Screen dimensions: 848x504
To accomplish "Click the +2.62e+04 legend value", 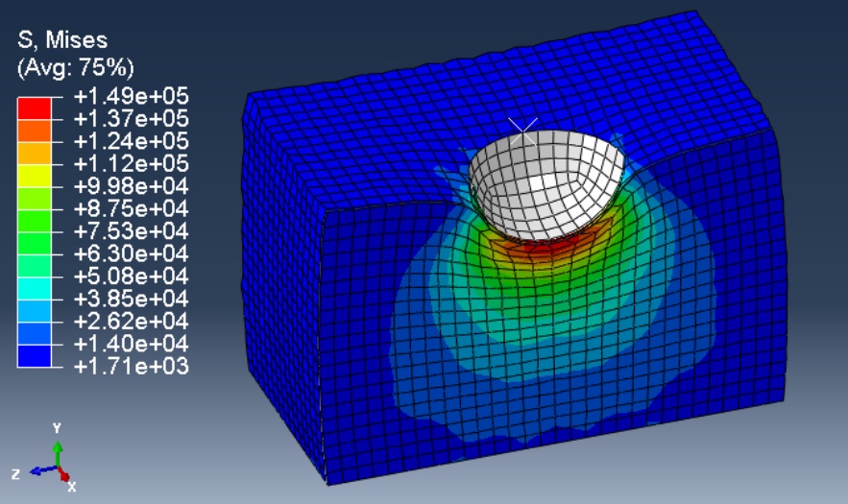I will coord(131,322).
